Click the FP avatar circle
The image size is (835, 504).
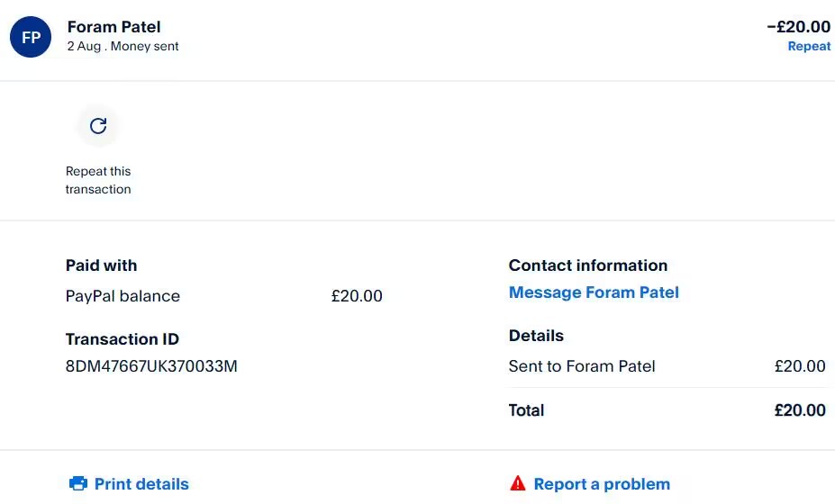tap(31, 37)
